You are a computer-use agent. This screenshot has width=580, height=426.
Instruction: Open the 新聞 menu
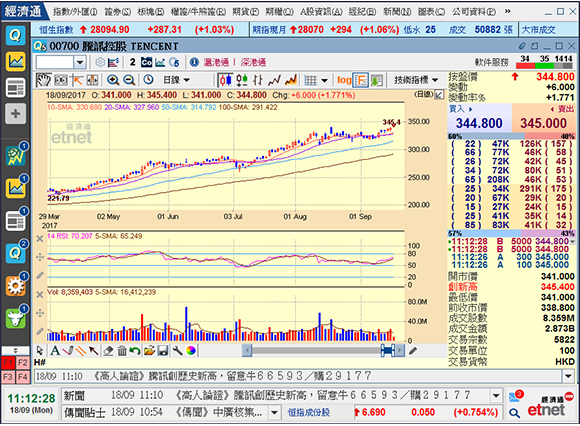397,12
